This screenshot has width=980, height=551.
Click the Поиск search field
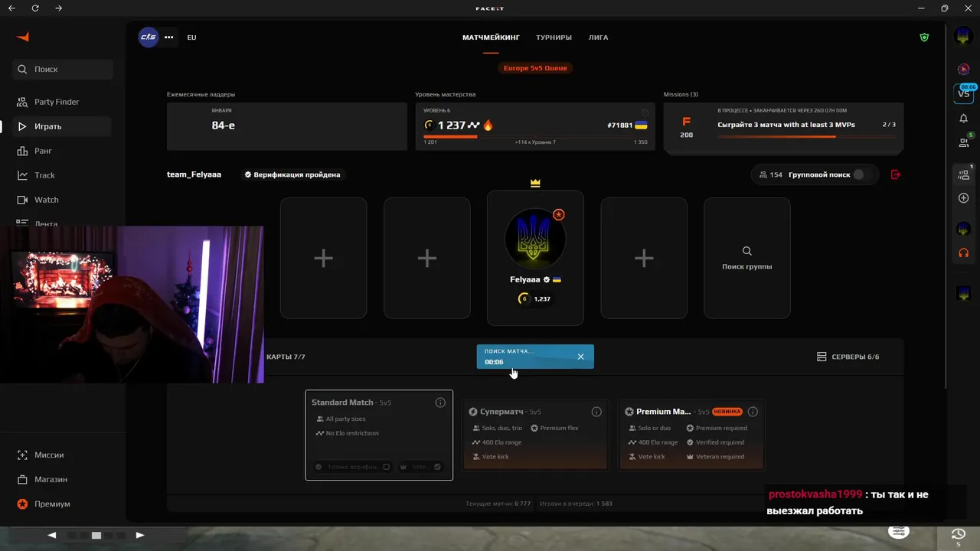62,69
